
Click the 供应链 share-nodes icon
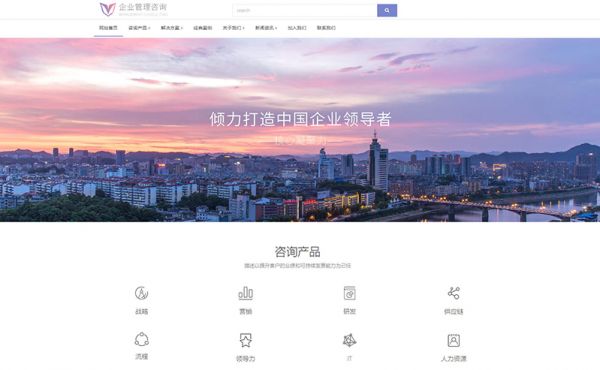[453, 293]
